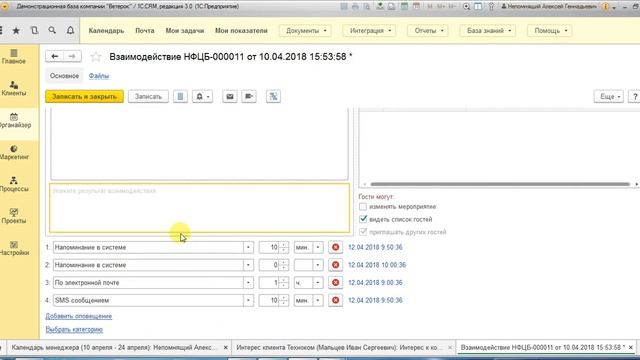Open Почта in the top menu

[x=145, y=31]
